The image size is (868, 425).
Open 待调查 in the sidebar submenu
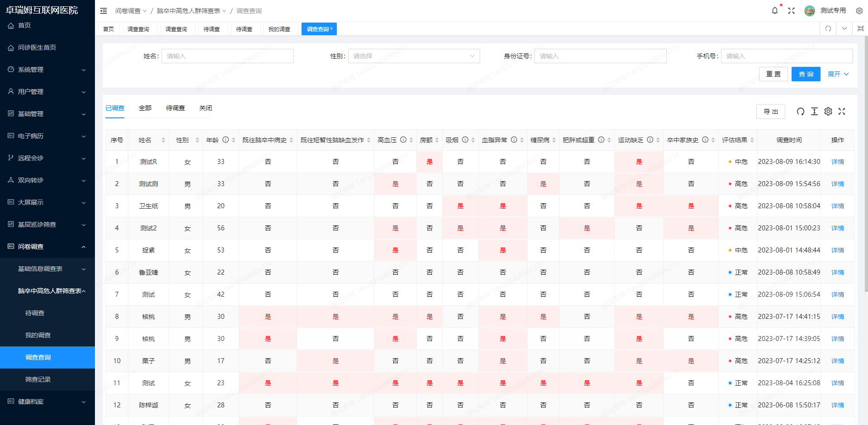(x=47, y=313)
